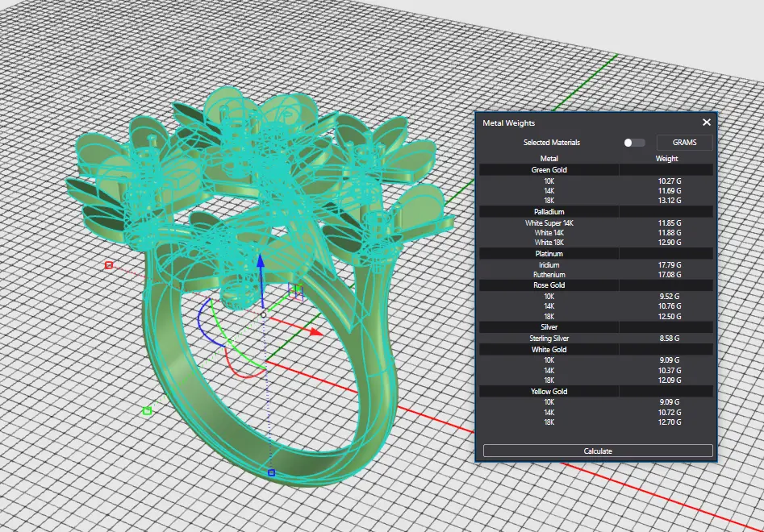Select the Rose Gold category header
Screen dimensions: 764x532
(x=549, y=285)
